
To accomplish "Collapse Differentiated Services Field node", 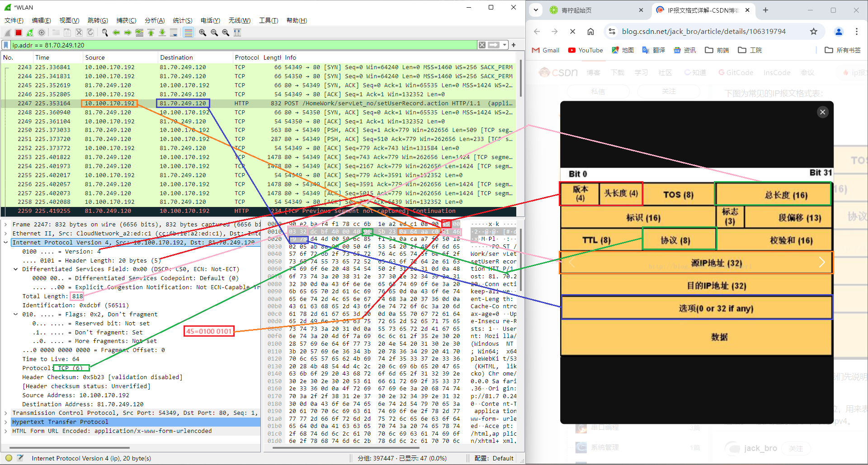I will (x=16, y=269).
